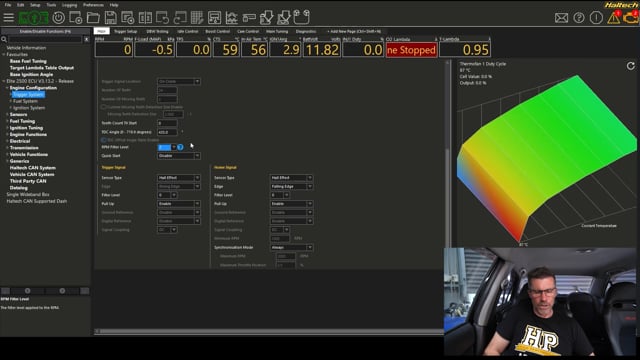Click the Tooth Count At Start field
640x360 pixels.
coord(167,123)
